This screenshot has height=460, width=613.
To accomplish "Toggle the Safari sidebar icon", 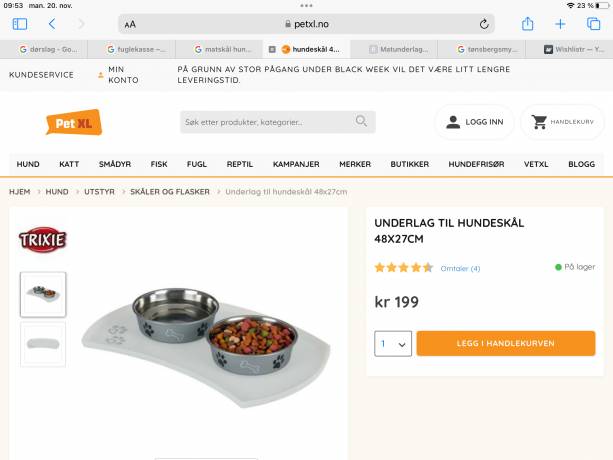I will click(x=20, y=24).
